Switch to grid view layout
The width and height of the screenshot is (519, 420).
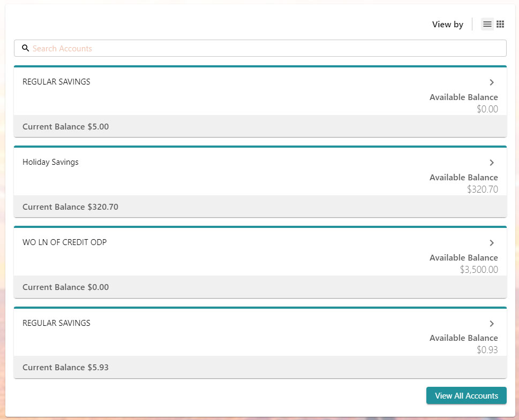point(500,24)
